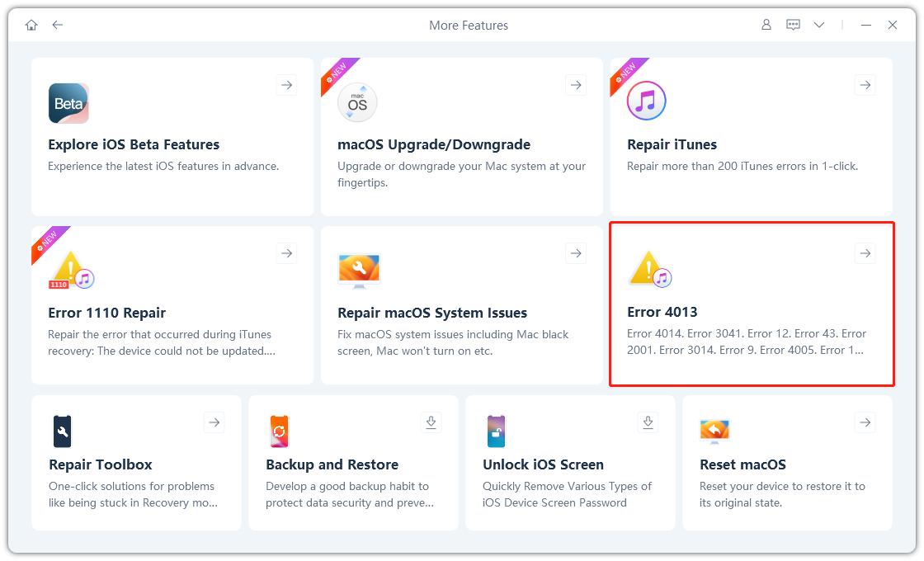Open the Repair iTunes arrow button
The image size is (924, 561).
[865, 84]
